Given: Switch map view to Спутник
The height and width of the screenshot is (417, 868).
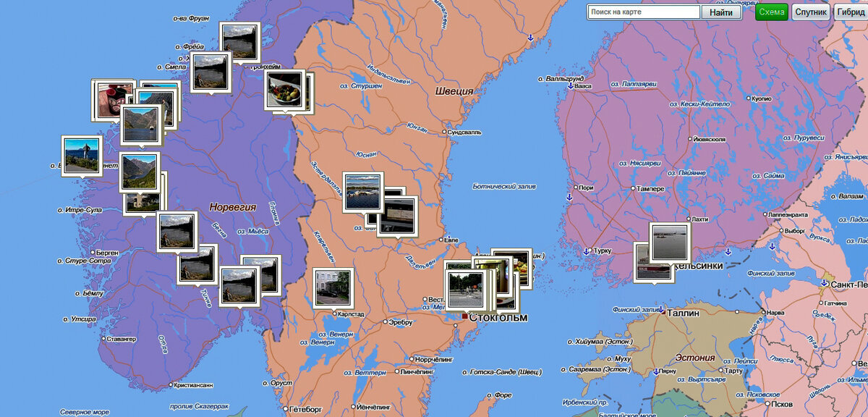Looking at the screenshot, I should 811,12.
